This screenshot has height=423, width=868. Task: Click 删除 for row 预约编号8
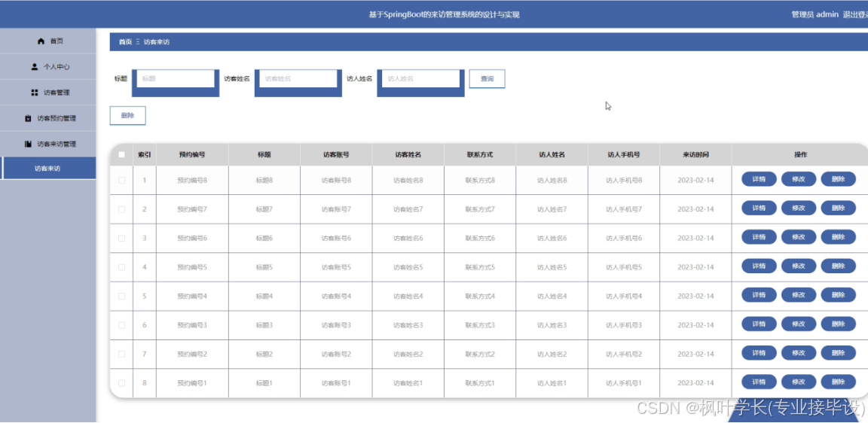pos(838,179)
